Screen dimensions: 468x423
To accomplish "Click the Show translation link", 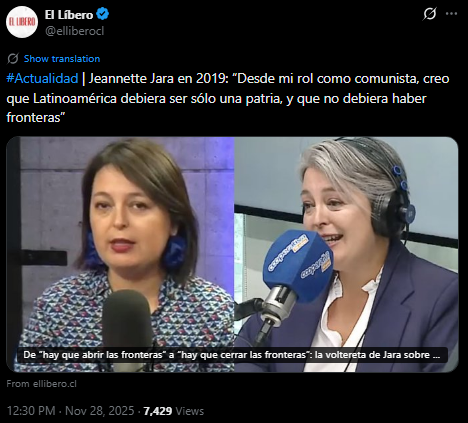I will [62, 59].
